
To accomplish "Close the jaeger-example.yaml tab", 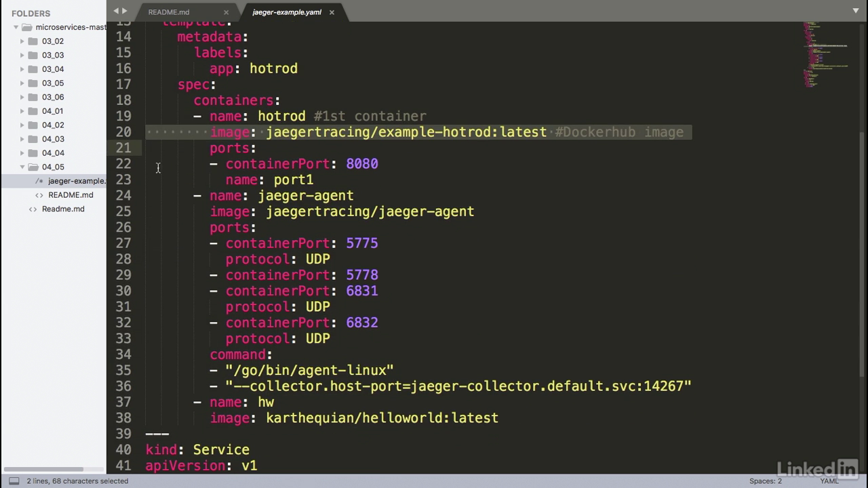I will 332,12.
